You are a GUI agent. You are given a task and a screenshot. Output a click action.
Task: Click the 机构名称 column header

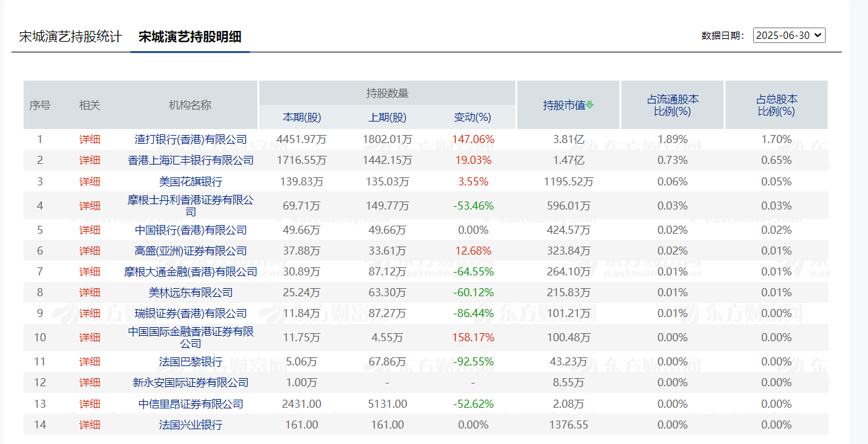tap(190, 105)
